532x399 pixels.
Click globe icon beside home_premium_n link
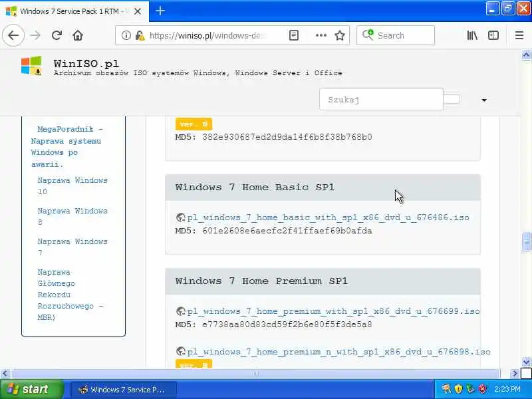pos(180,352)
